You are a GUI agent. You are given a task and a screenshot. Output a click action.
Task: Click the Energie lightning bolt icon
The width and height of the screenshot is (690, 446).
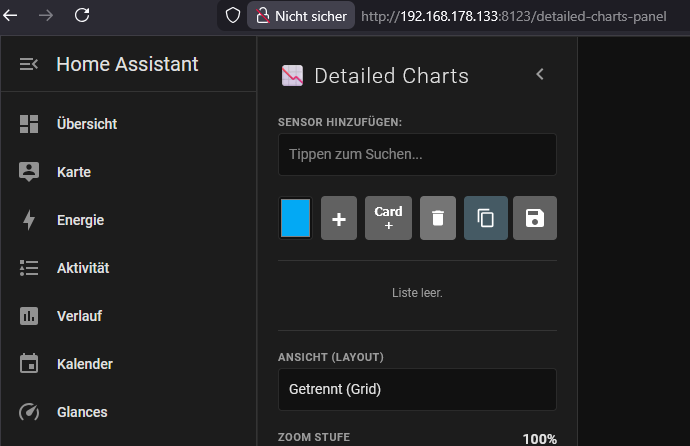28,220
